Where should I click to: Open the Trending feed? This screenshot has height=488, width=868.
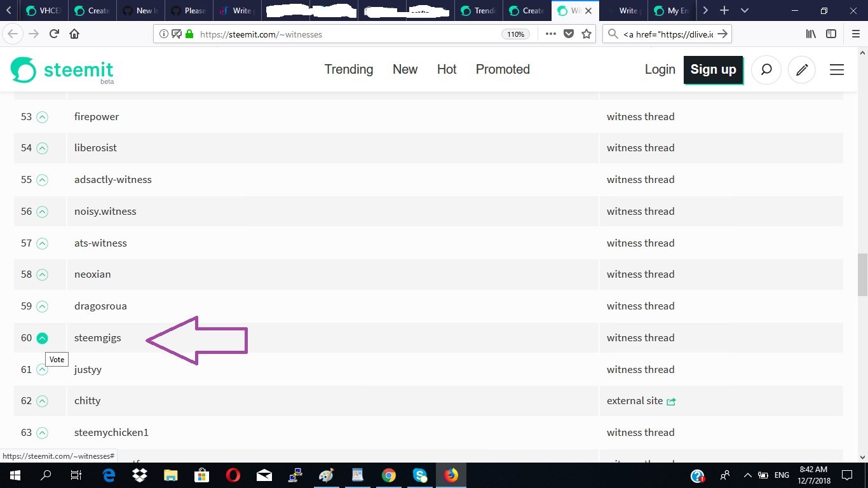pyautogui.click(x=349, y=70)
